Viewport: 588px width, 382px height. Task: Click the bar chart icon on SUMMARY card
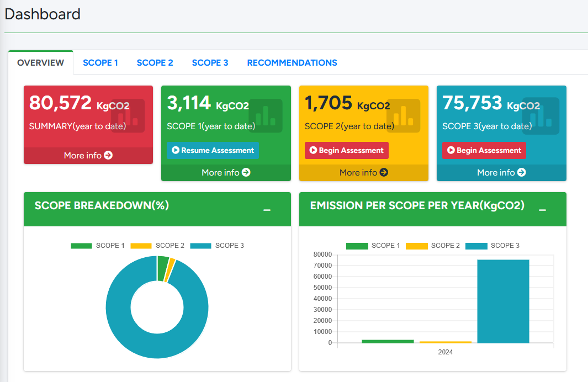[128, 116]
